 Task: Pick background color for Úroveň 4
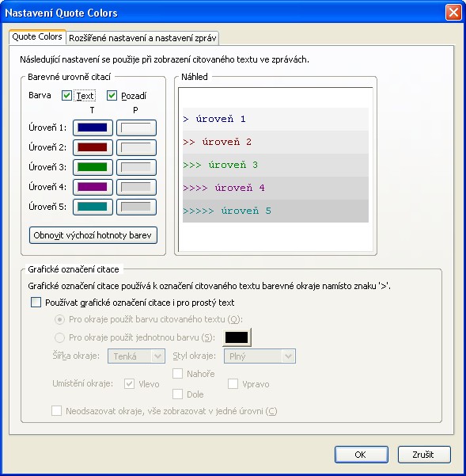136,187
